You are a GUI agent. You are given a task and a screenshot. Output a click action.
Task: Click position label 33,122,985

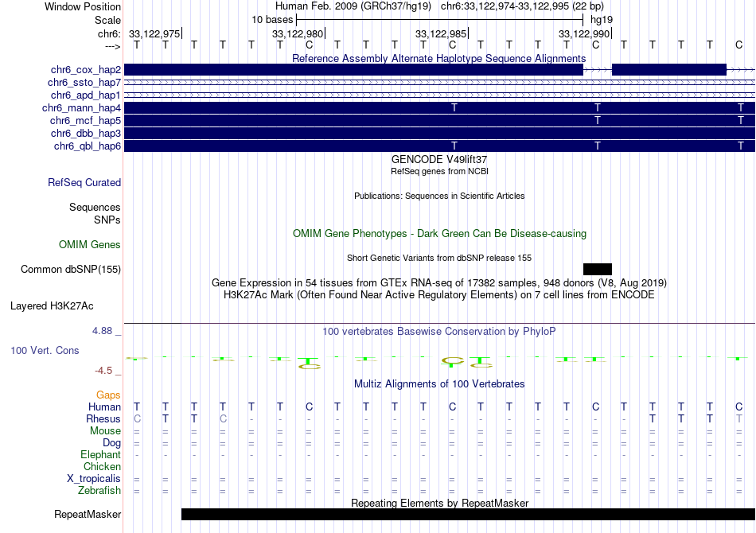point(441,33)
